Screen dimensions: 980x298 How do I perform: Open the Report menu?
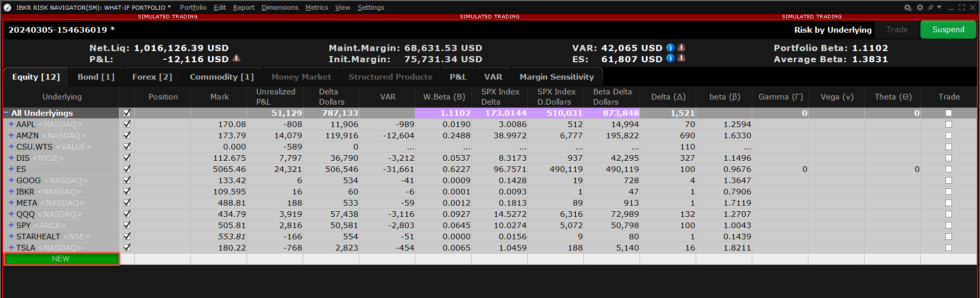(x=243, y=8)
